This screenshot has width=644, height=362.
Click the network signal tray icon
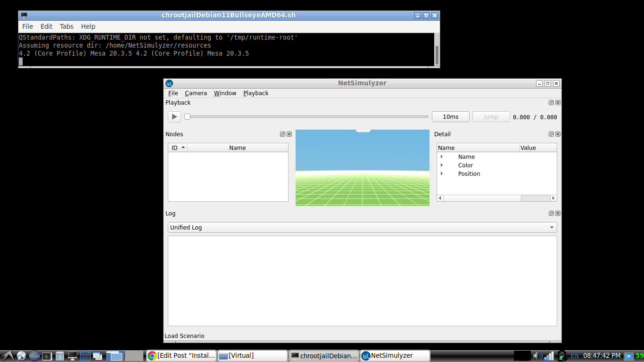[549, 356]
